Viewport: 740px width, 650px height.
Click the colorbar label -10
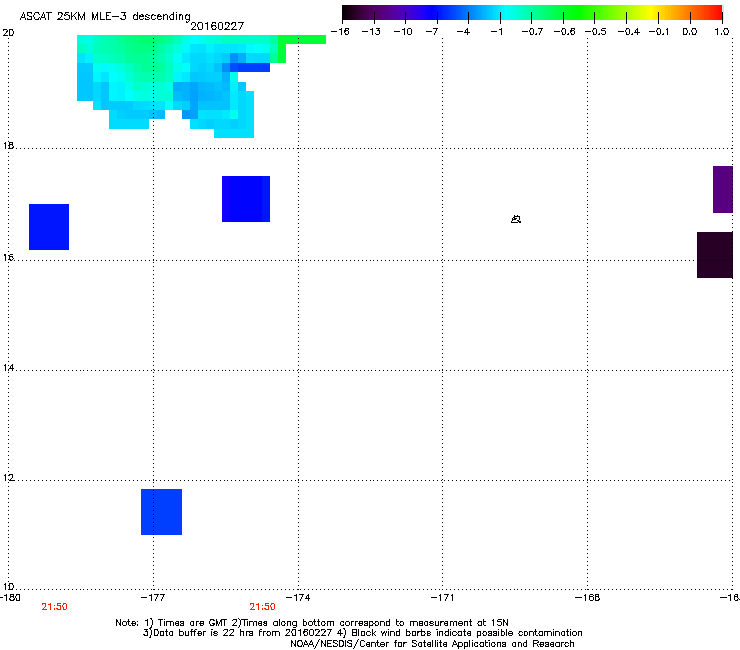[403, 32]
